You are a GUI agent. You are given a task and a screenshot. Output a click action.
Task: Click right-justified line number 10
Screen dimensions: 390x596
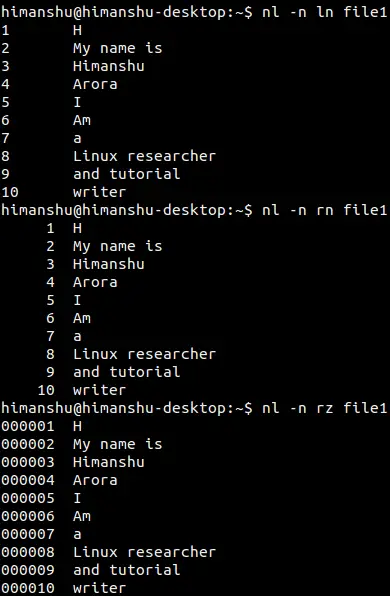coord(46,390)
